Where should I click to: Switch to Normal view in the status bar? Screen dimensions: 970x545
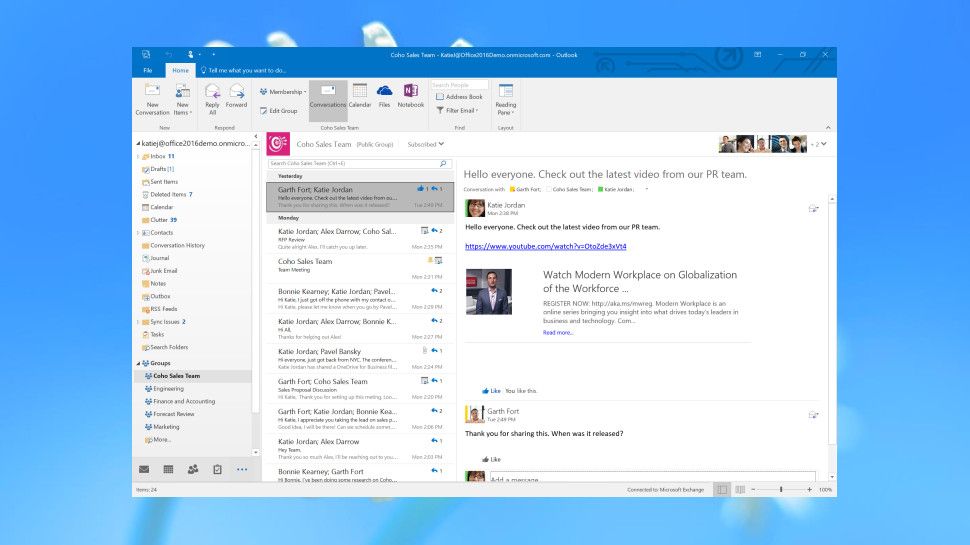[722, 490]
